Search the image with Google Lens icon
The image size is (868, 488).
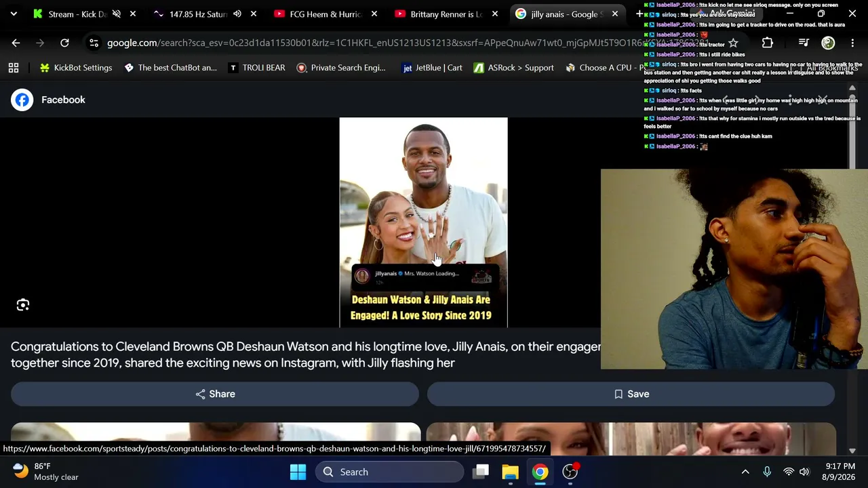point(23,305)
